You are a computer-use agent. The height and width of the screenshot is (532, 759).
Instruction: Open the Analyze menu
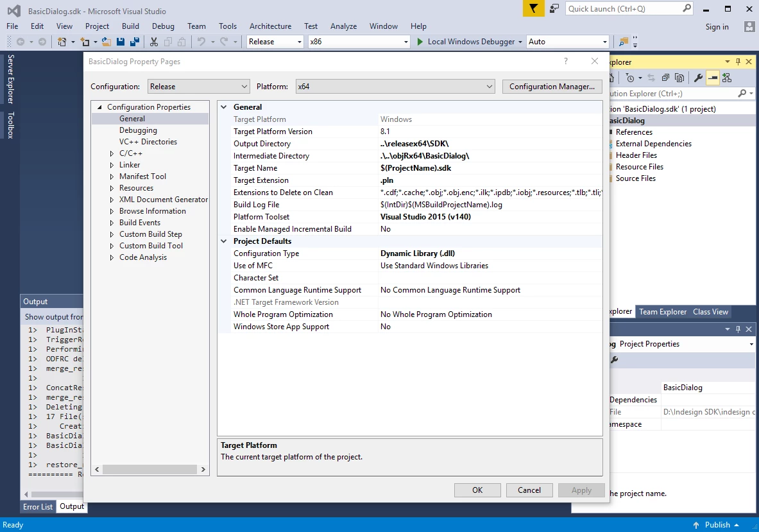[344, 26]
